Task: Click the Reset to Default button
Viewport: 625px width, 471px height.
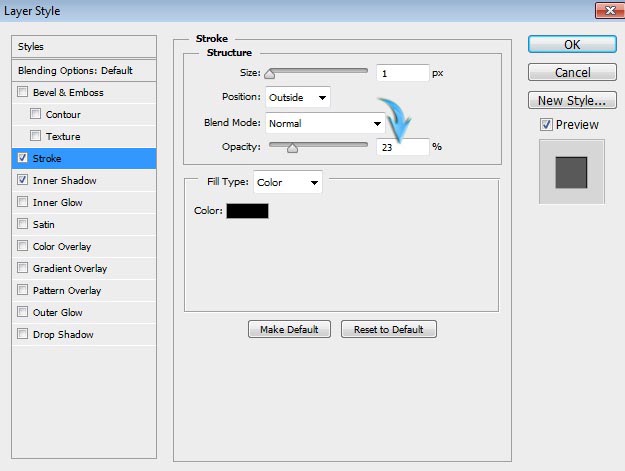Action: (389, 330)
